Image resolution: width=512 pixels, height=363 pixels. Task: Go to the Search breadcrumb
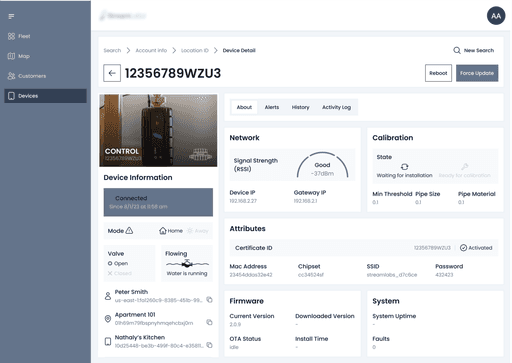coord(112,50)
